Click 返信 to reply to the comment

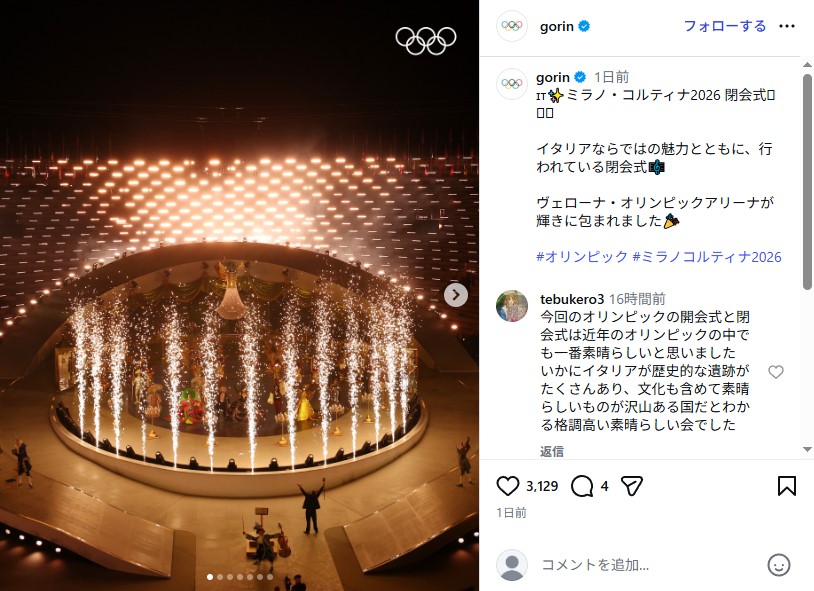click(551, 451)
